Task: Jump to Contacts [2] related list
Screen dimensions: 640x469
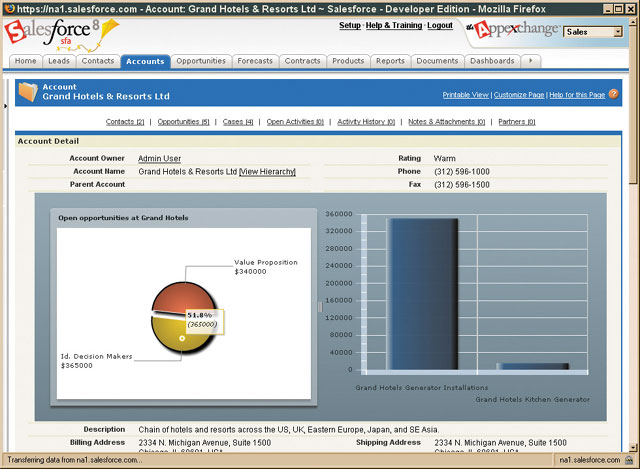Action: click(x=125, y=122)
